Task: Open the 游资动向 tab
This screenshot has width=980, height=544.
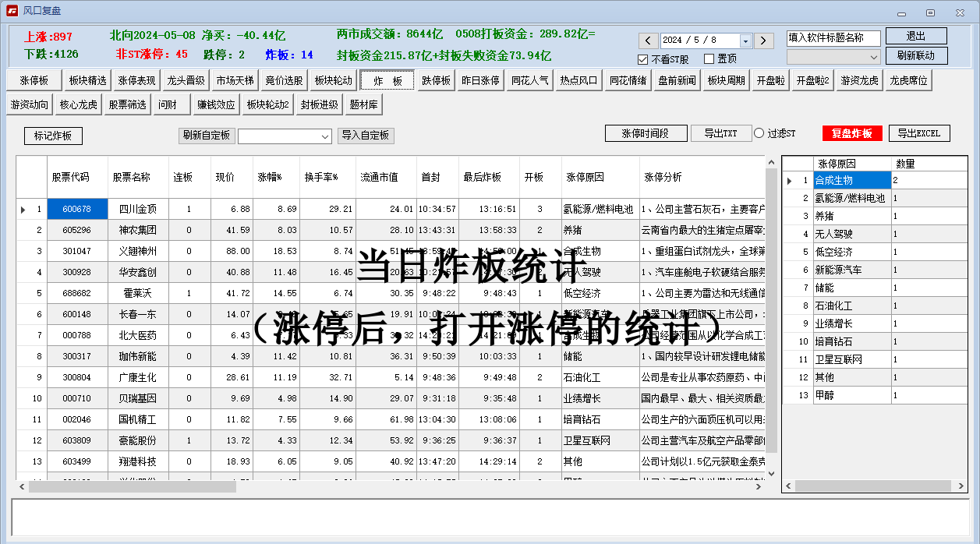Action: [30, 104]
